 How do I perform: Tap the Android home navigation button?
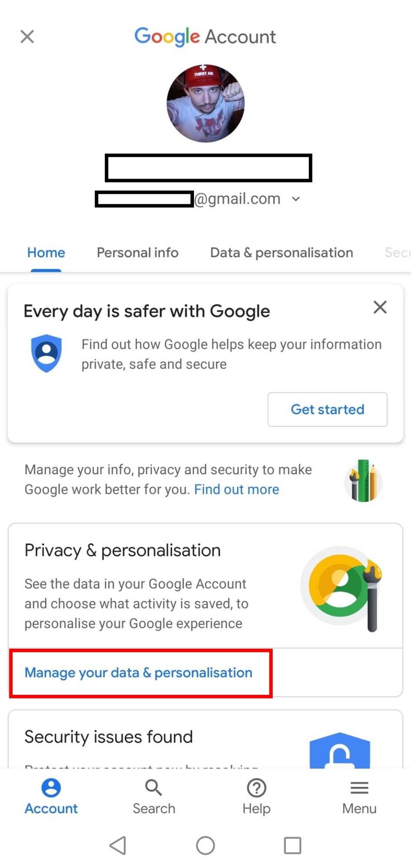point(205,845)
